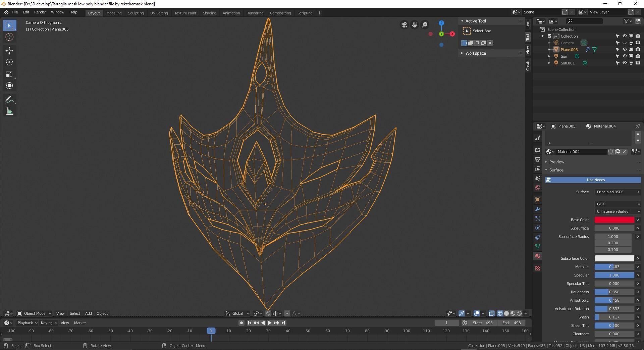The height and width of the screenshot is (350, 644).
Task: Toggle camera view icon in viewport
Action: 404,25
